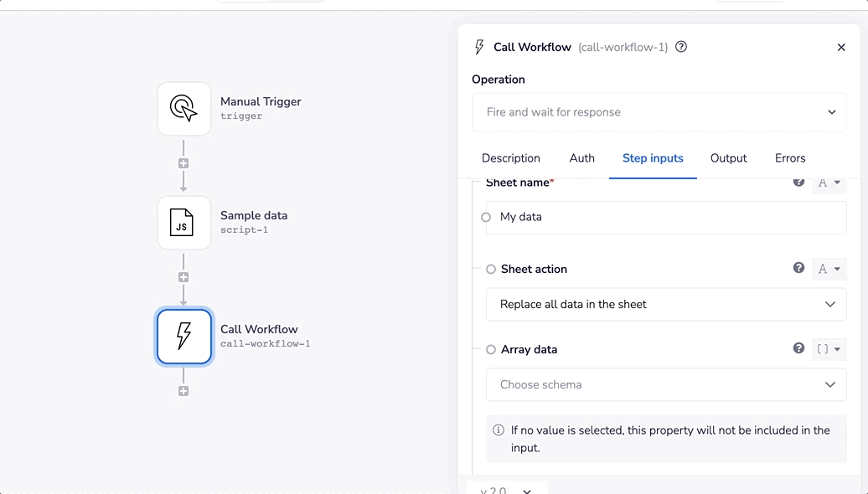Open the Operation dropdown
The image size is (868, 494).
[658, 112]
